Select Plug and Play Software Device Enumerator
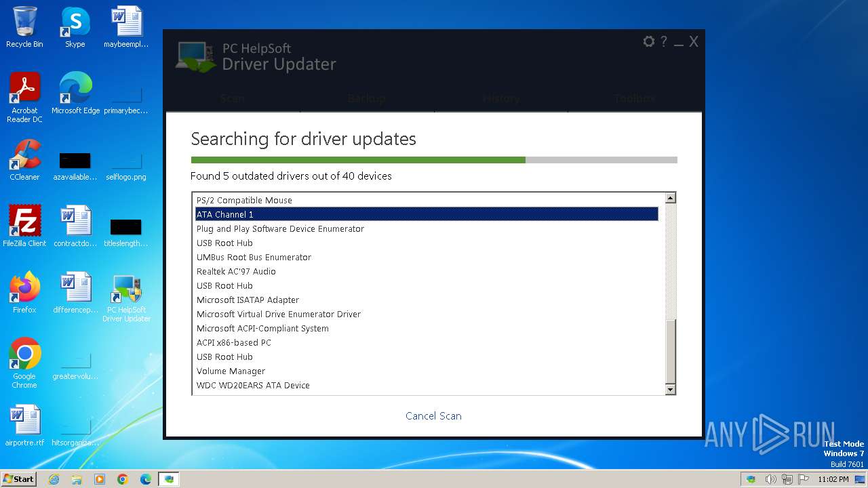868x488 pixels. [427, 229]
